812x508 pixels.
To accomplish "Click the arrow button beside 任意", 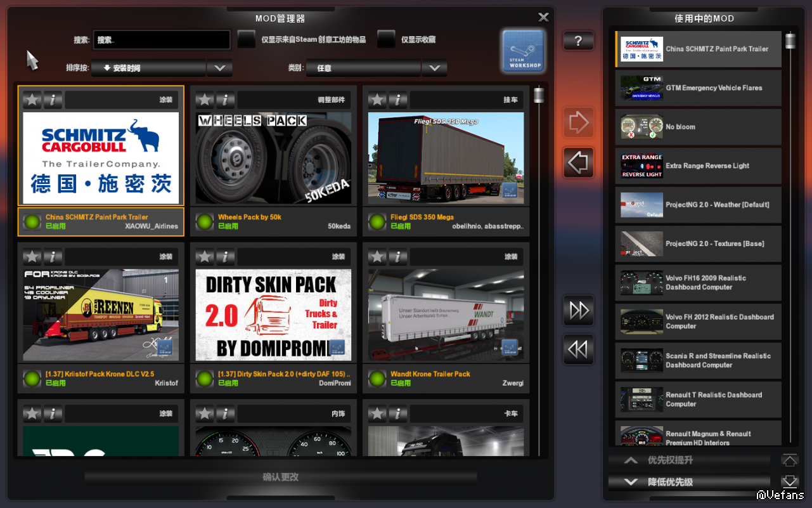I will click(x=435, y=68).
